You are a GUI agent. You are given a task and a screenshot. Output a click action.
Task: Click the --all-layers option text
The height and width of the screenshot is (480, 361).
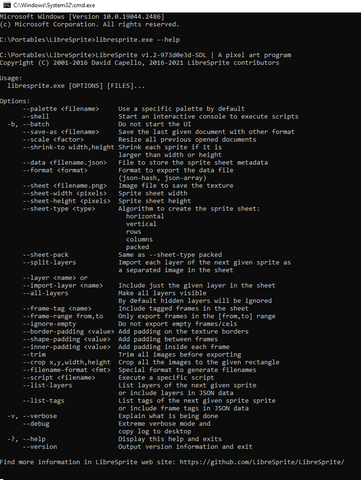[x=46, y=293]
